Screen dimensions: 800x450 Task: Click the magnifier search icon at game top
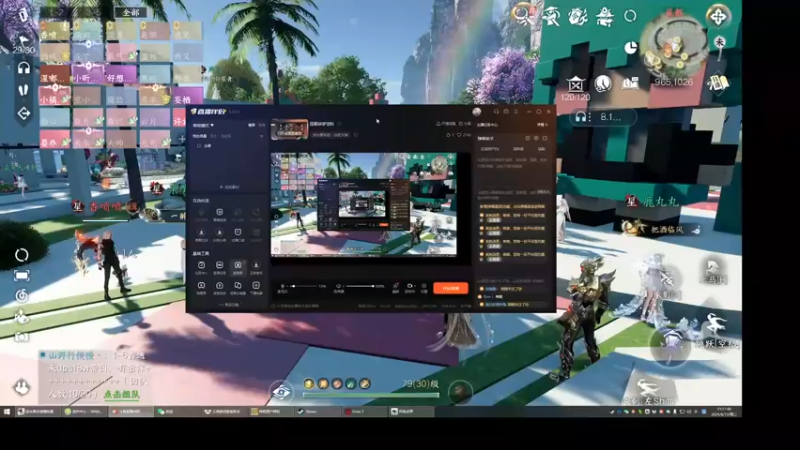coord(522,15)
